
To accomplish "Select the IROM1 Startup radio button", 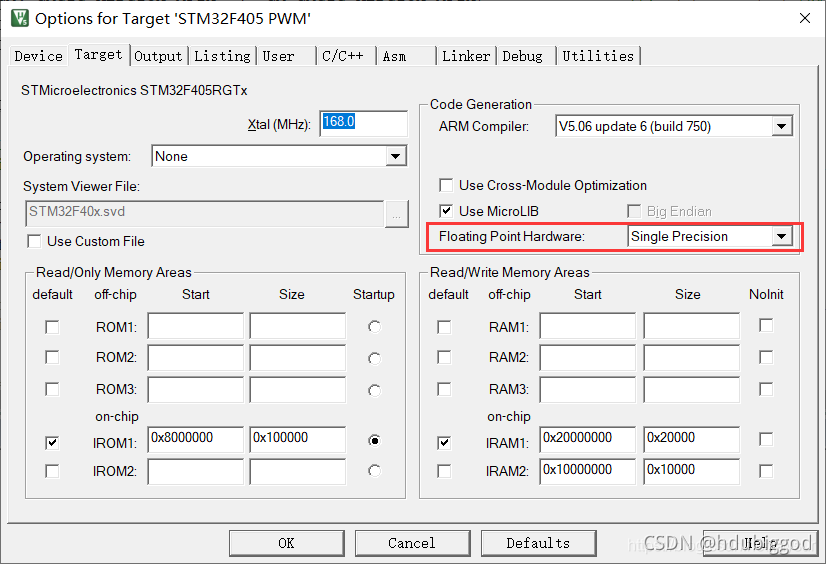I will pyautogui.click(x=375, y=440).
